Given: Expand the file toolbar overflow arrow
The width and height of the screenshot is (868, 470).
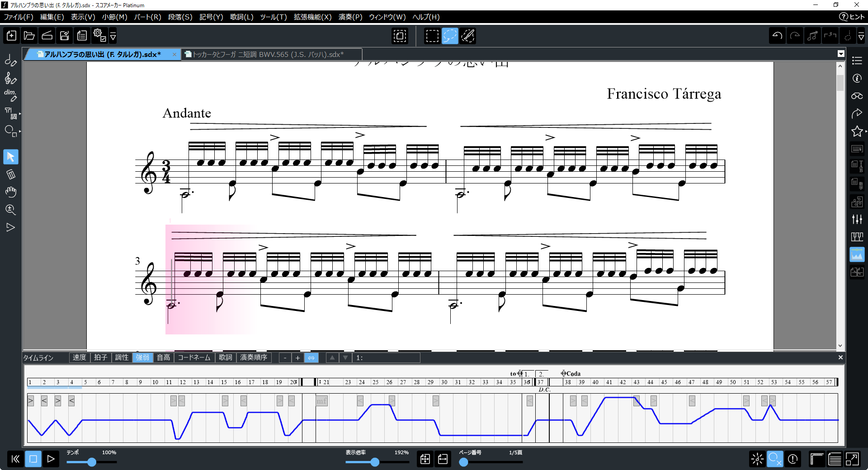Looking at the screenshot, I should coord(113,36).
